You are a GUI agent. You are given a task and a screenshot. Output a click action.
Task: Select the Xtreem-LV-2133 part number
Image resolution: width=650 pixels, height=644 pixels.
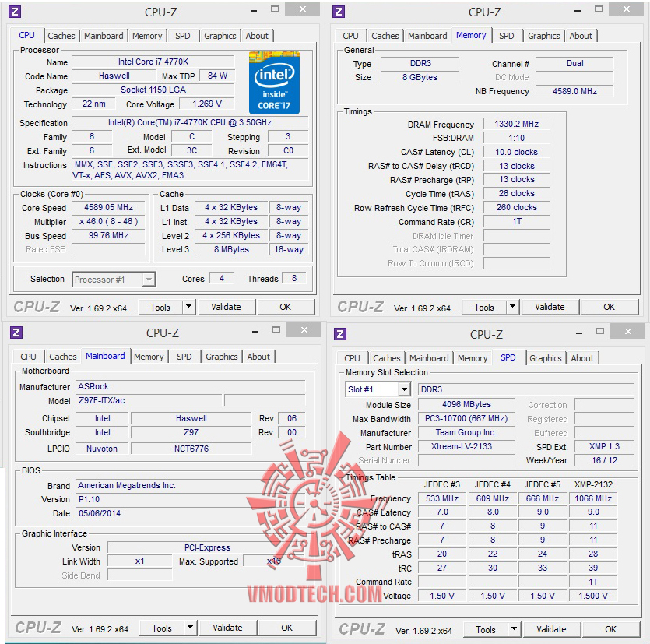coord(466,446)
